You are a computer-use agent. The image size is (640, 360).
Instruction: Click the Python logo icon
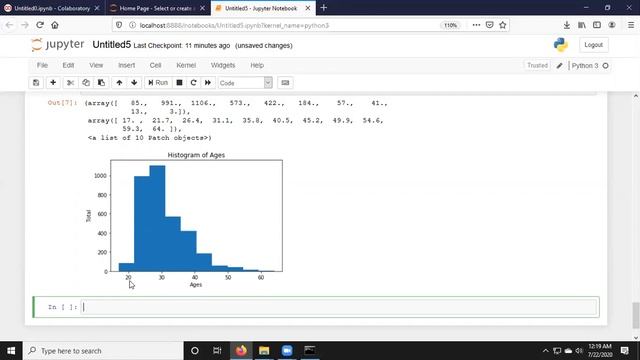pyautogui.click(x=561, y=45)
